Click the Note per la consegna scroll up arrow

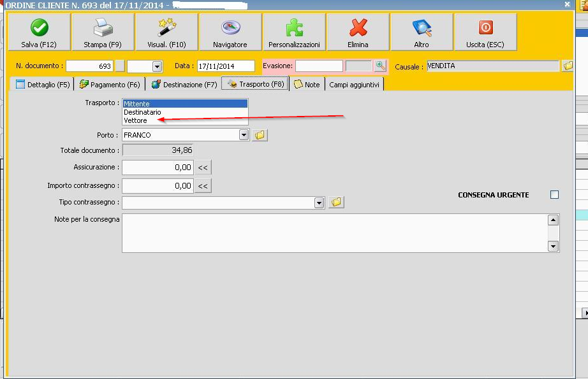(x=553, y=220)
